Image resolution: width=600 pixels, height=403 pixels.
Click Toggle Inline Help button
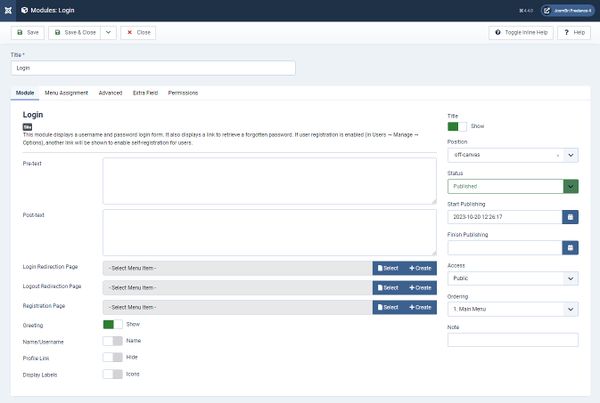(522, 32)
